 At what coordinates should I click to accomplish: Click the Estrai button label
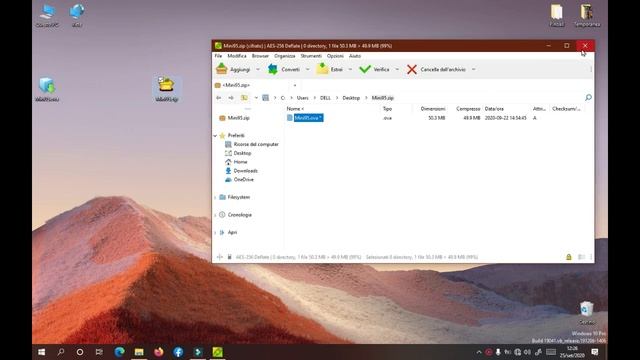(337, 70)
